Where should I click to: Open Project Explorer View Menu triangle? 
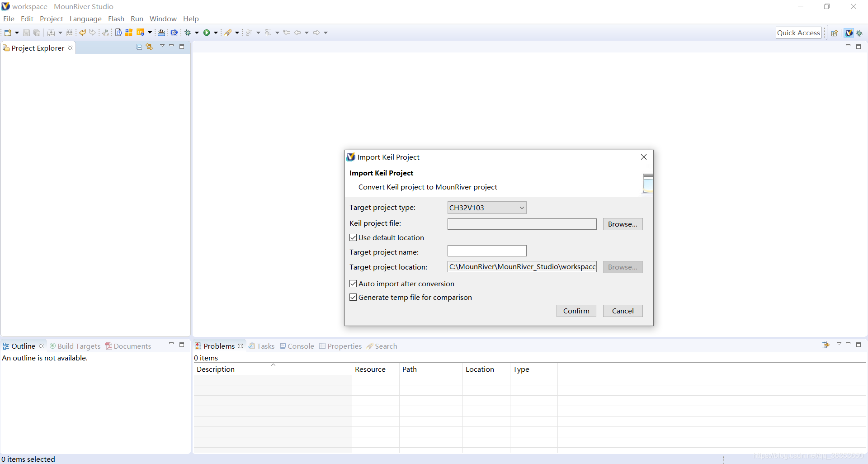(162, 46)
